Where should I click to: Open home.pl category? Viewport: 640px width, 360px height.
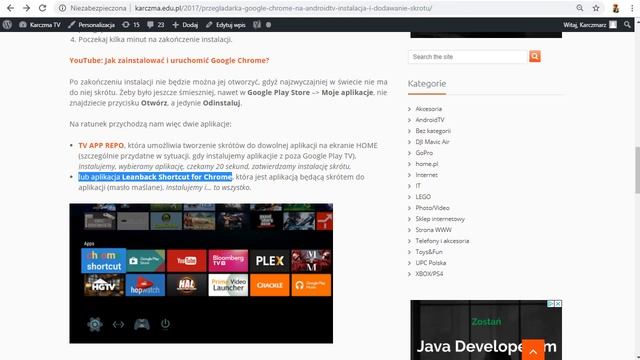coord(427,164)
